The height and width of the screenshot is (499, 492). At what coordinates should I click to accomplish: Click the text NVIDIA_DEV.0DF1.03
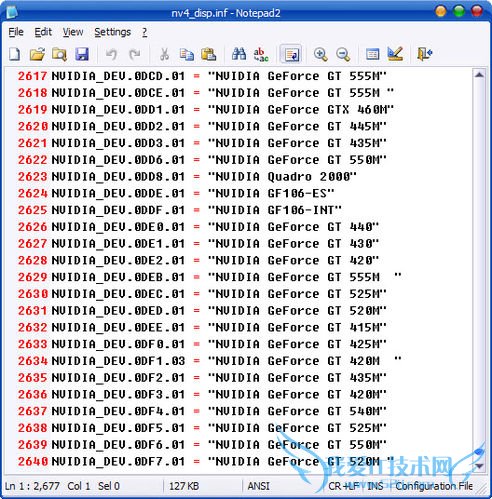pos(118,361)
